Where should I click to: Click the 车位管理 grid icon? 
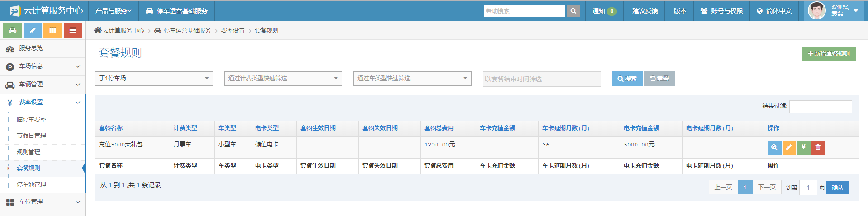(10, 202)
